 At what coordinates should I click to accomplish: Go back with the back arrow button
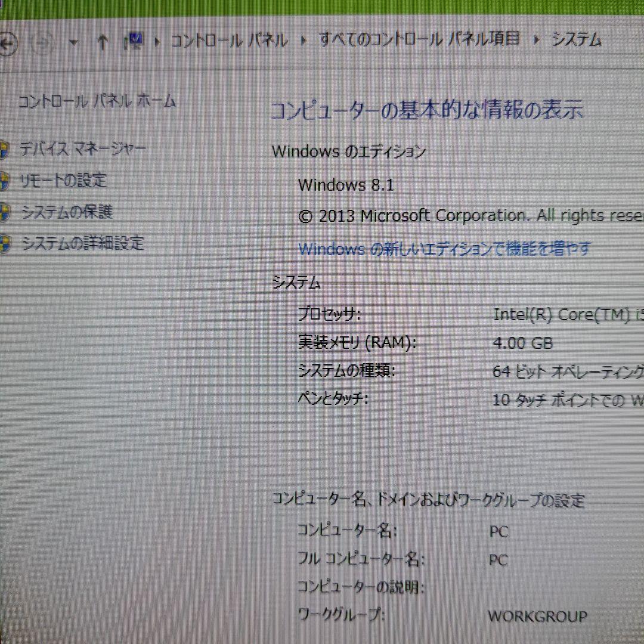coord(7,43)
